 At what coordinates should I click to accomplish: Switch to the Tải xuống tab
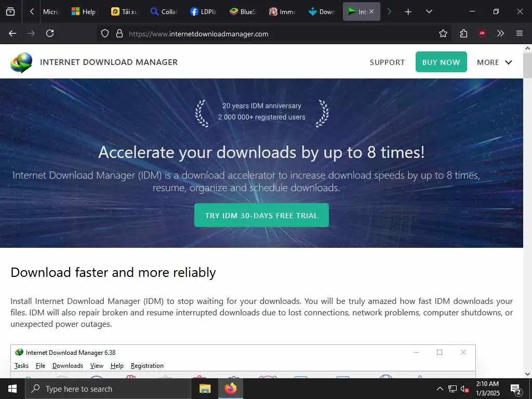coord(124,11)
